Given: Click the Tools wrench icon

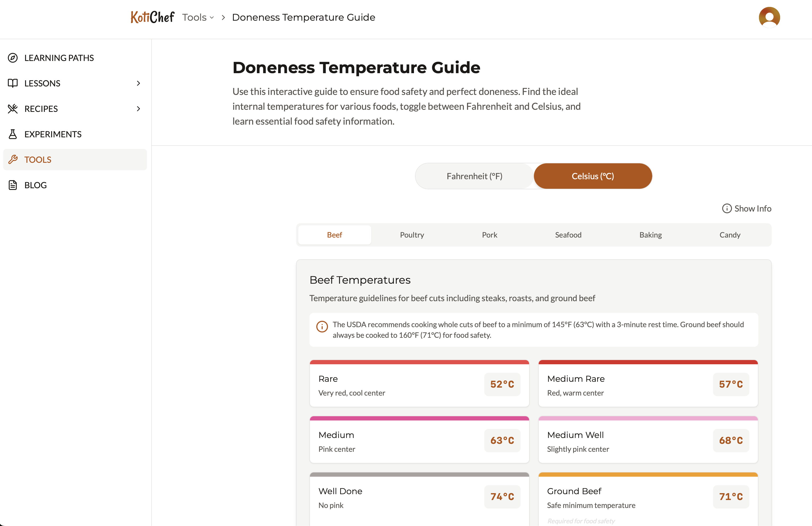Looking at the screenshot, I should pyautogui.click(x=13, y=160).
